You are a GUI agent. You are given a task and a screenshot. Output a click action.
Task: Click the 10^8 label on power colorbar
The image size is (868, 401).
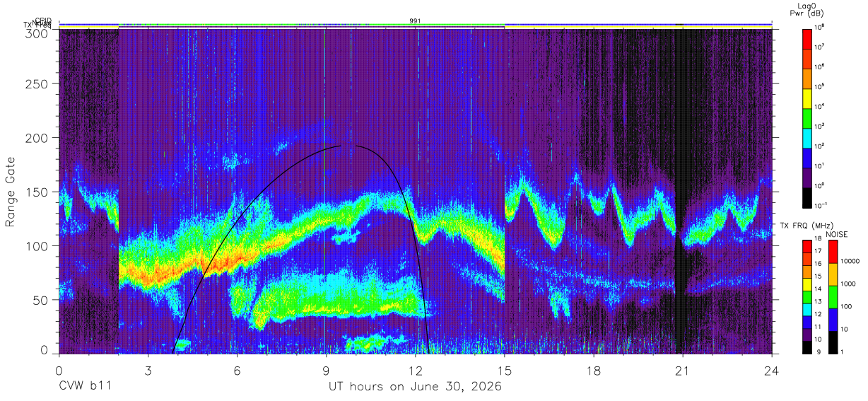(821, 28)
